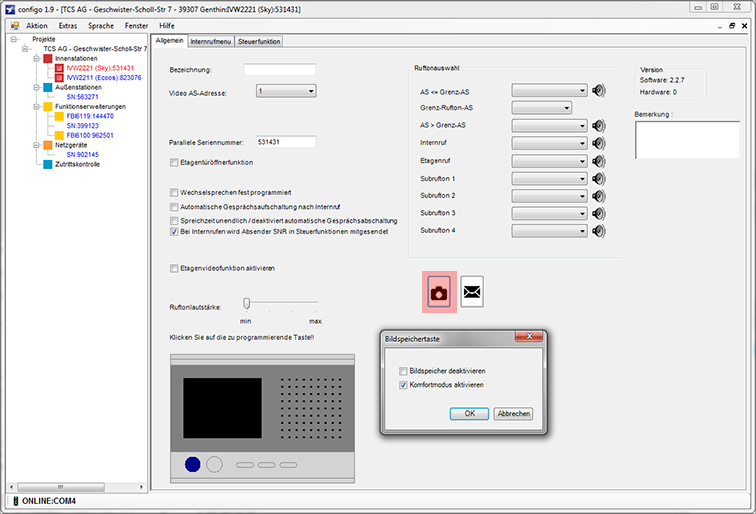Play ringtone speaker for Internruf

click(x=599, y=143)
